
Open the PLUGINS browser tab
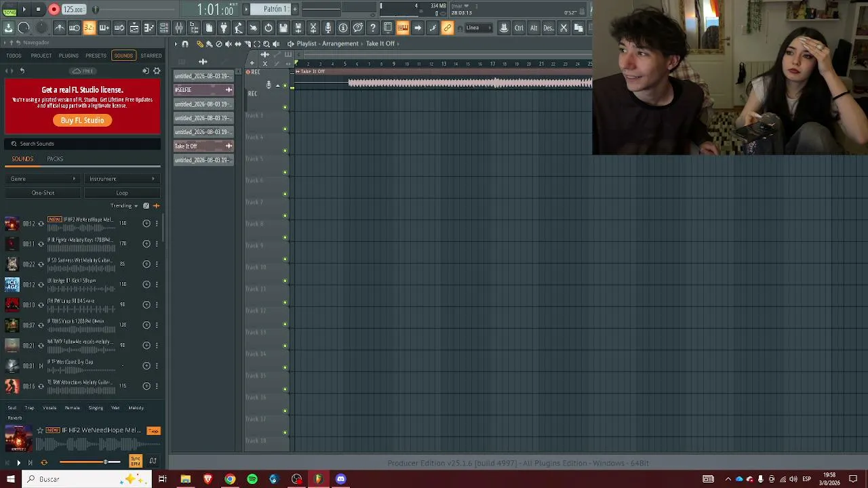point(68,56)
